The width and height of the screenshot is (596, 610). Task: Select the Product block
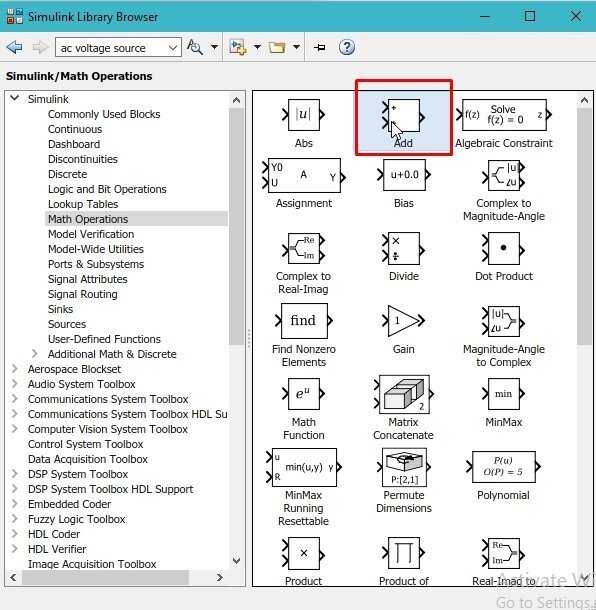coord(303,554)
